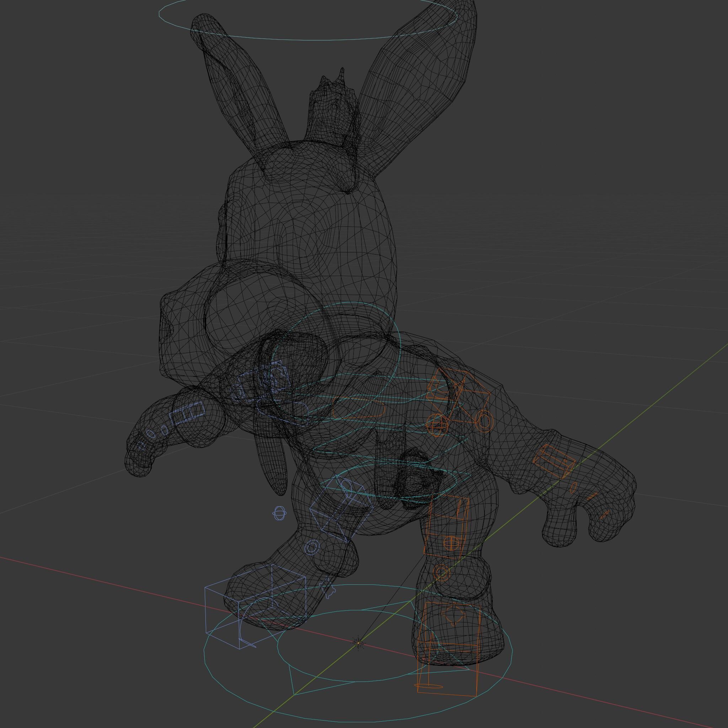Select the orange circle control on right shin
This screenshot has height=728, width=728.
pos(441,573)
